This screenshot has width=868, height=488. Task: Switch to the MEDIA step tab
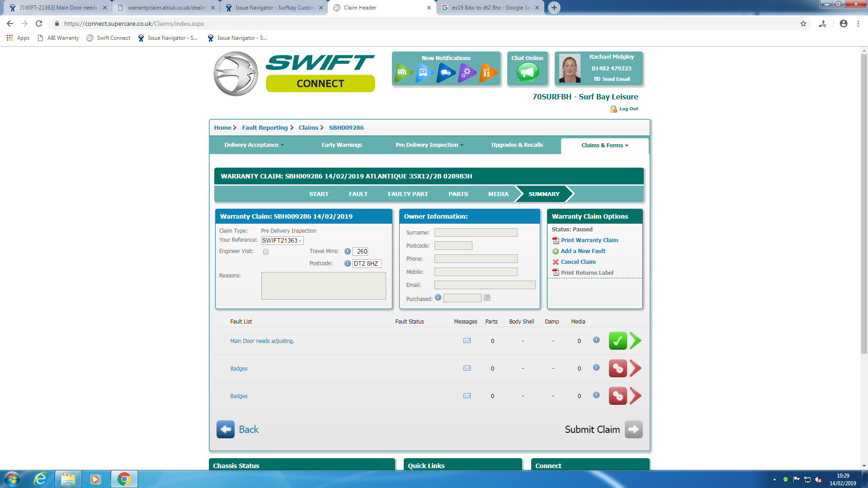(498, 194)
